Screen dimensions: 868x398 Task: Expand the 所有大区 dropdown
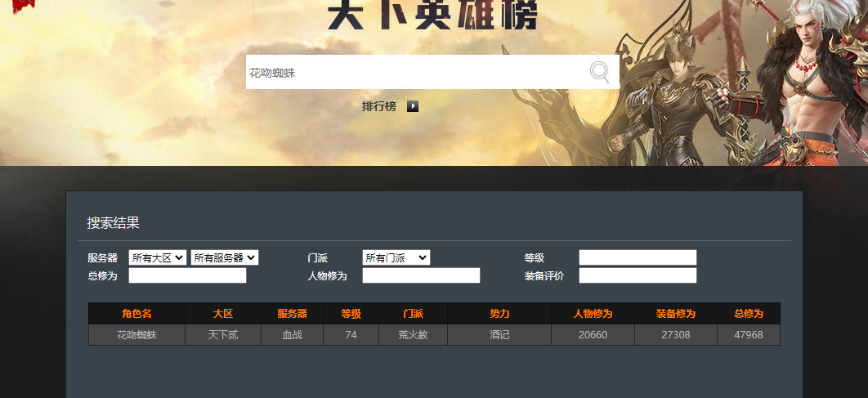pos(158,257)
